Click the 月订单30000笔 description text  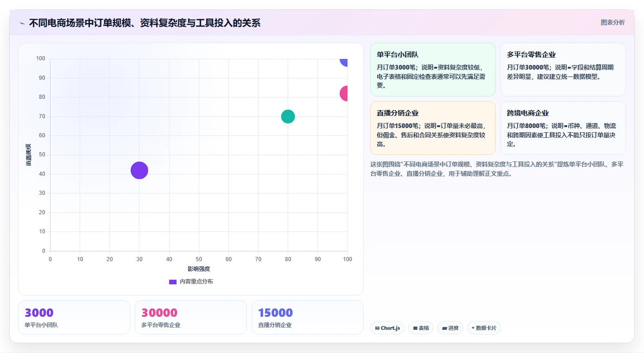561,72
